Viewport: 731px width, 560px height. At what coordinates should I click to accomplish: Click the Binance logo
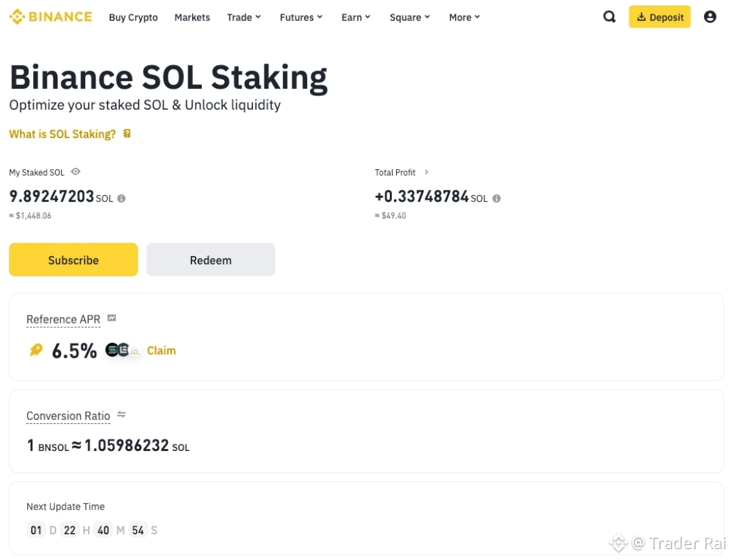point(51,17)
